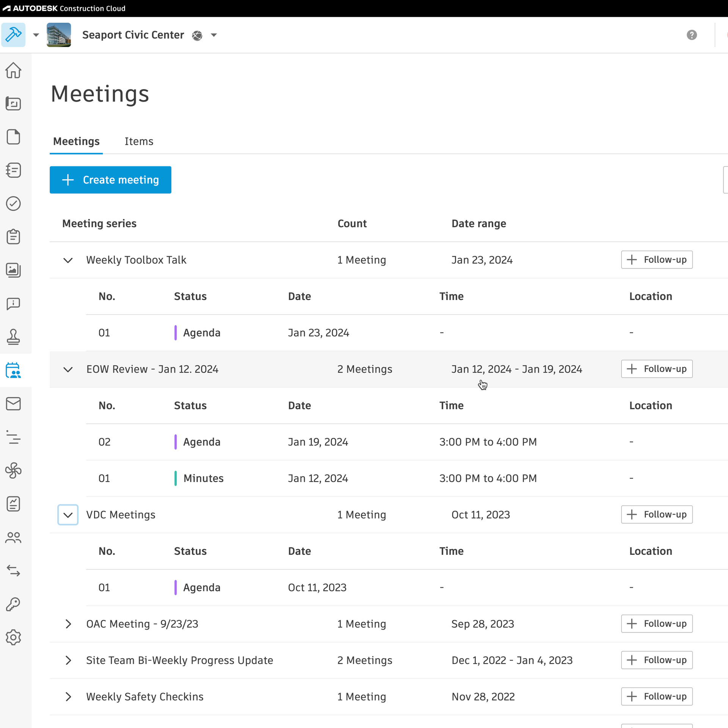Image resolution: width=728 pixels, height=728 pixels.
Task: Open the Home icon in sidebar
Action: point(13,70)
